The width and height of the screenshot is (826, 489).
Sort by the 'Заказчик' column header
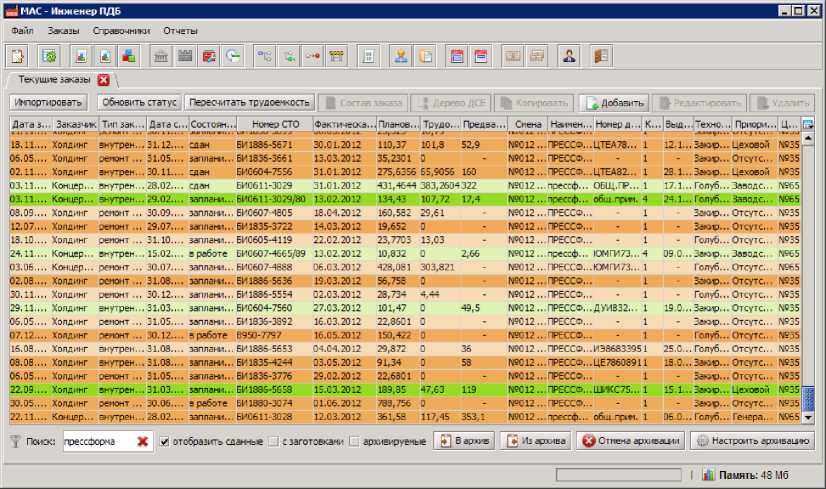75,125
